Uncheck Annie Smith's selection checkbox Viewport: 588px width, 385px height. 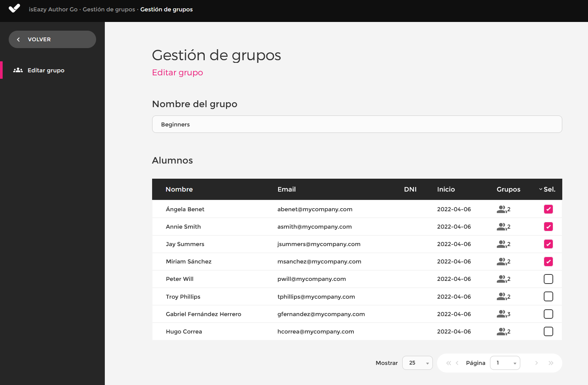coord(548,227)
